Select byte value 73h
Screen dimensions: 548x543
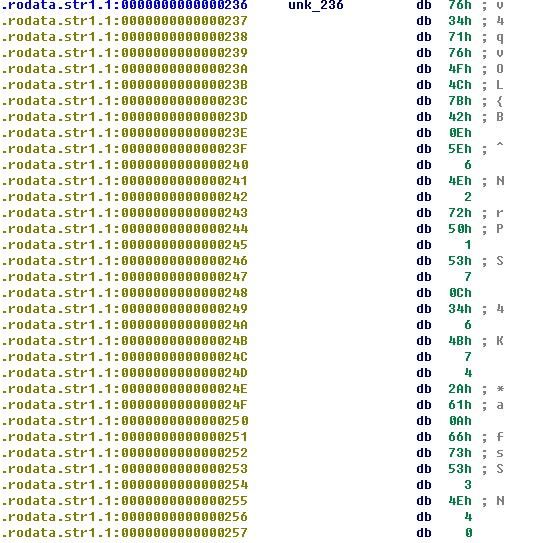[460, 453]
